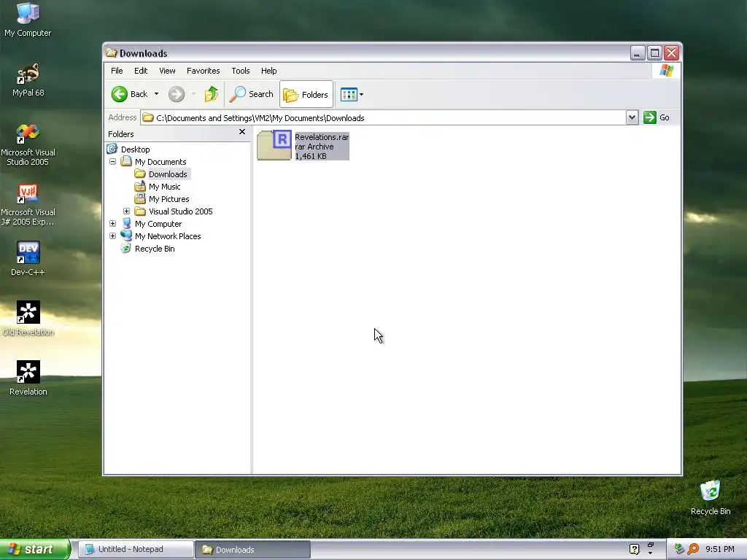Switch to Untitled - Notepad taskbar button
The image size is (747, 560).
click(136, 549)
